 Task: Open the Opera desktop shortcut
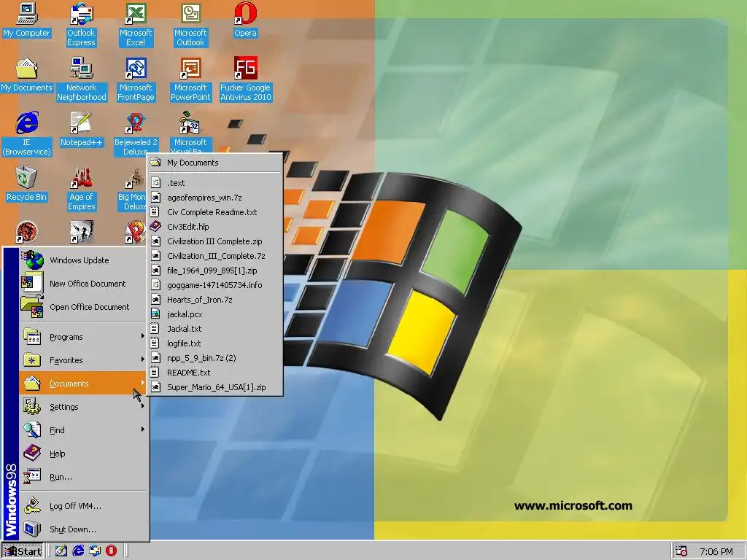click(x=245, y=20)
